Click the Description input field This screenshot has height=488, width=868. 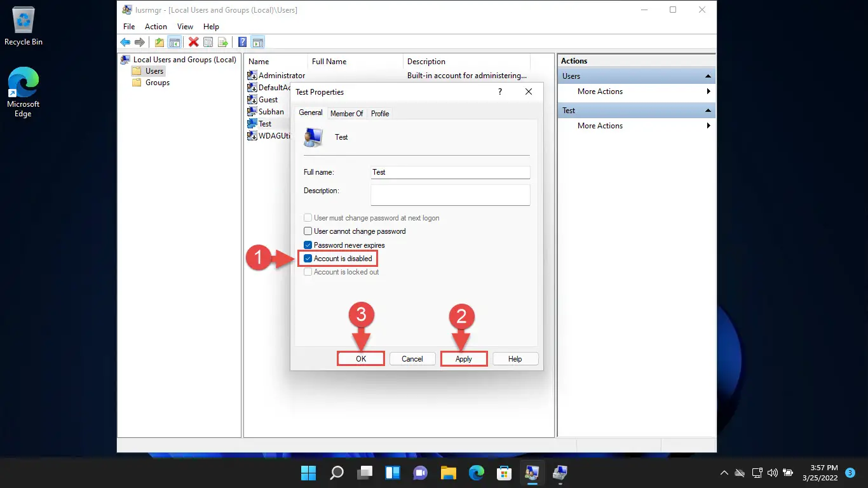451,195
